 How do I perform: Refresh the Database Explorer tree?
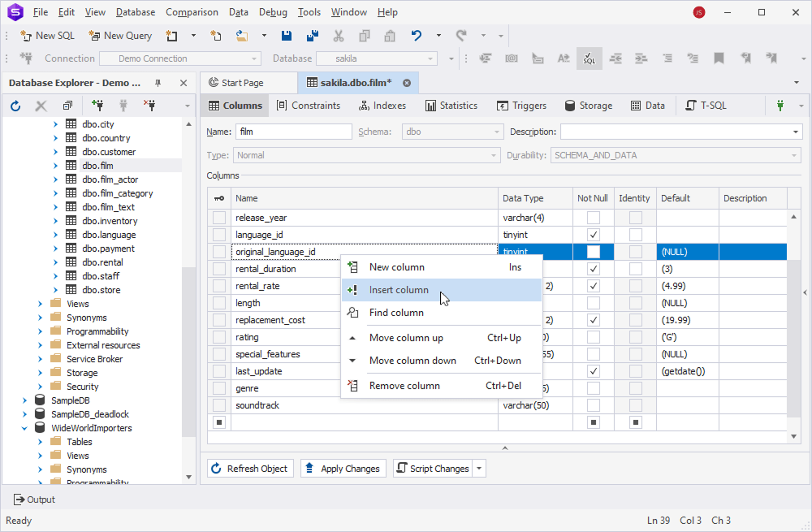pyautogui.click(x=15, y=105)
